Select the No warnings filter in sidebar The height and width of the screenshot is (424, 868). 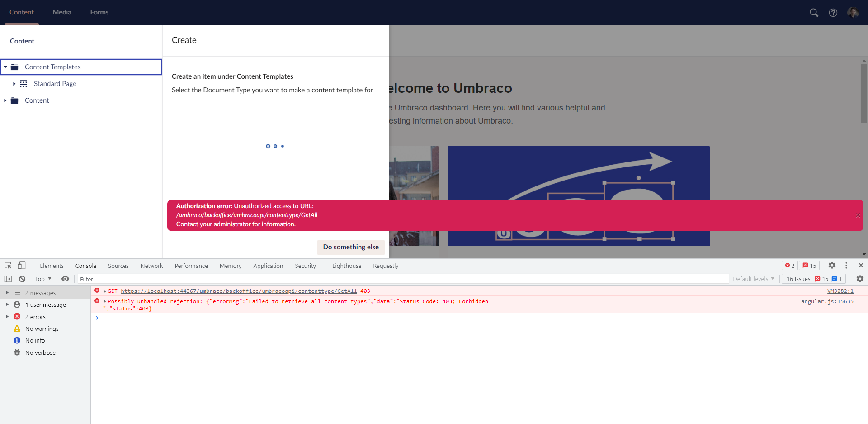click(x=45, y=329)
